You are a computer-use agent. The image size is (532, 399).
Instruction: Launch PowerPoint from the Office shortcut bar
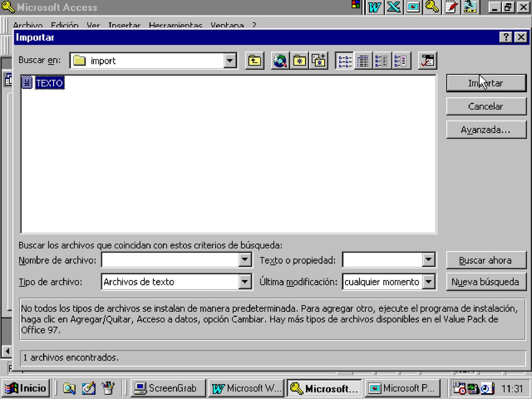pos(413,7)
